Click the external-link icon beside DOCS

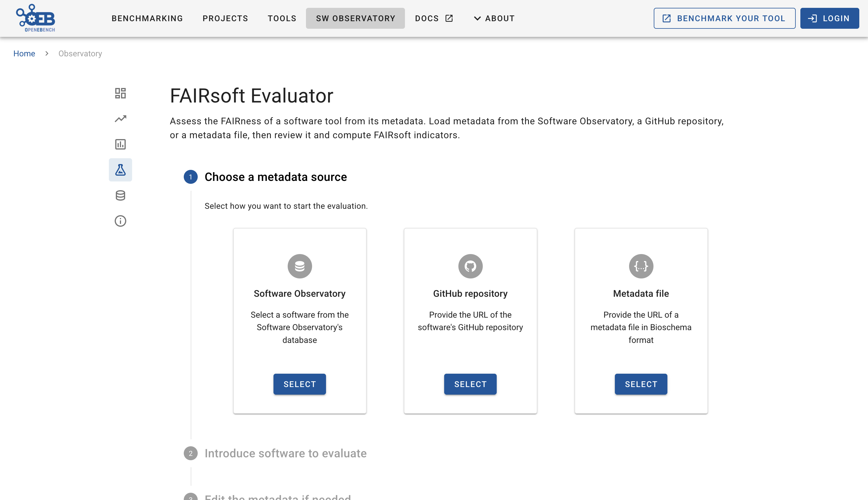(x=449, y=18)
